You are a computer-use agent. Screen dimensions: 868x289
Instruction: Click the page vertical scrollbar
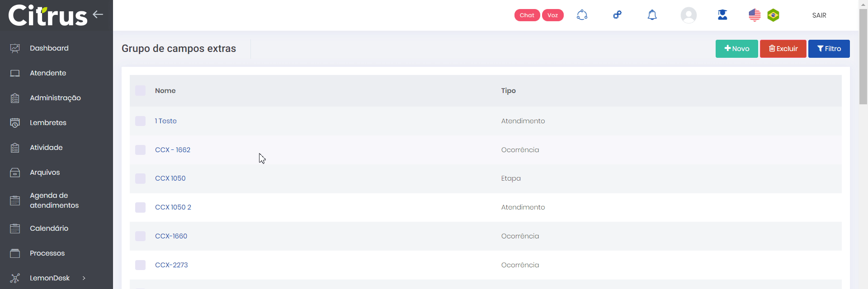coord(863,59)
